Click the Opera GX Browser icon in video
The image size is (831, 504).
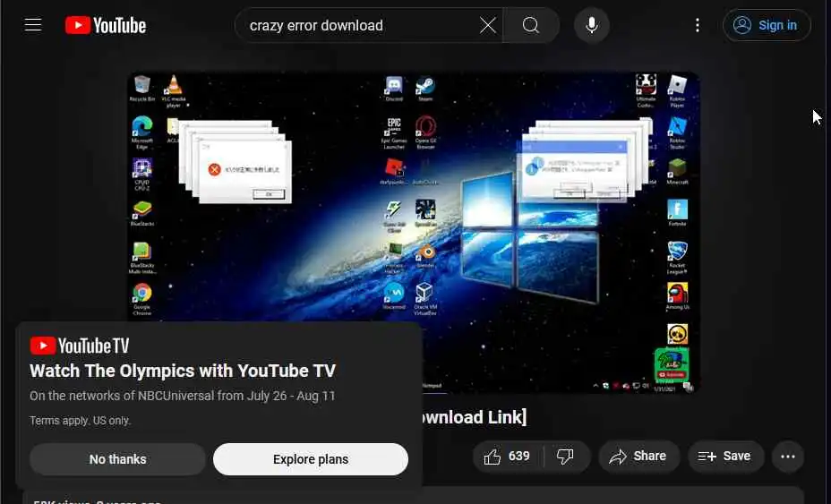coord(425,132)
